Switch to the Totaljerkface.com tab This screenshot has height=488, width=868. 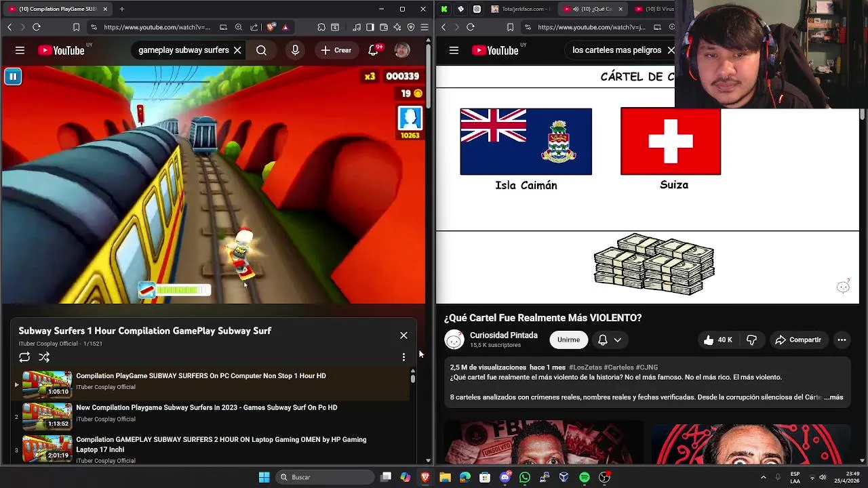pos(519,9)
